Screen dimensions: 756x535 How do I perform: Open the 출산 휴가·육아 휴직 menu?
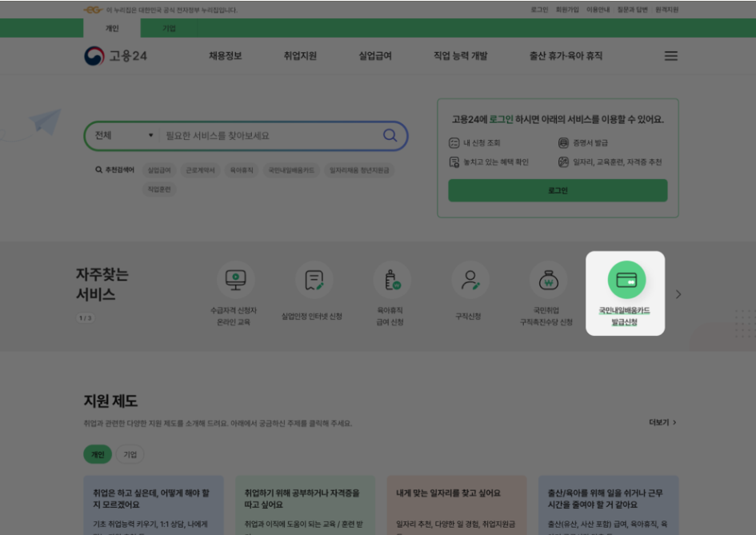(566, 56)
